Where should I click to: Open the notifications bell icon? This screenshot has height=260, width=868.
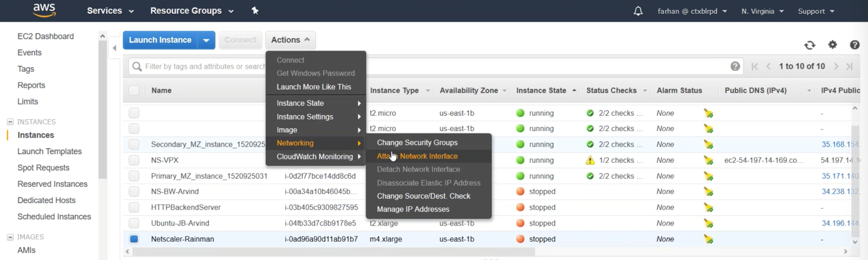click(x=638, y=11)
